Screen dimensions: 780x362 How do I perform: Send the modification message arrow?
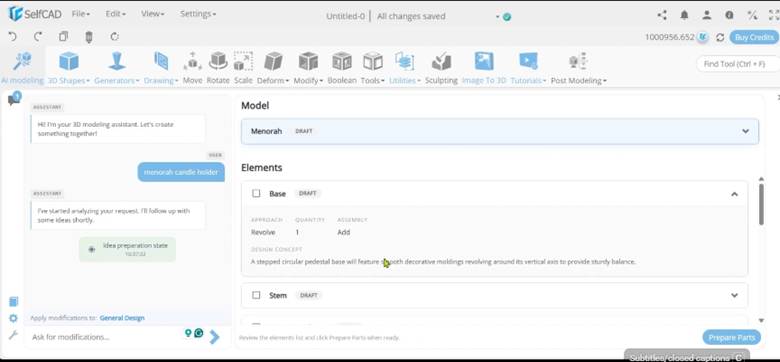coord(214,337)
